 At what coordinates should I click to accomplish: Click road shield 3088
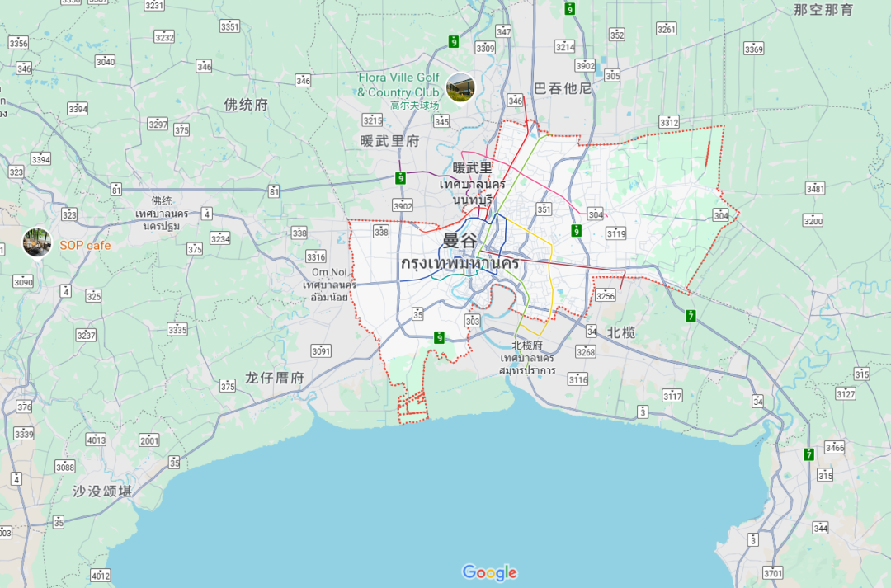click(x=65, y=467)
